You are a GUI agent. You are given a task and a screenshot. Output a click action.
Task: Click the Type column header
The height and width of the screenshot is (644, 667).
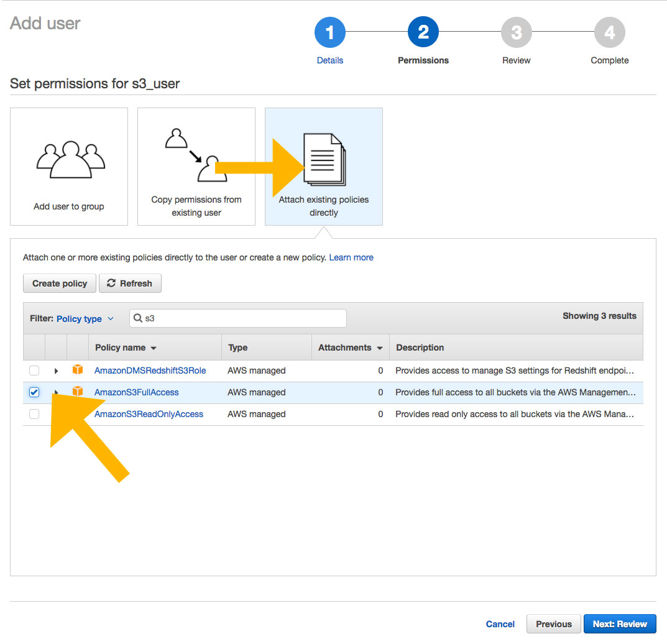(x=237, y=347)
